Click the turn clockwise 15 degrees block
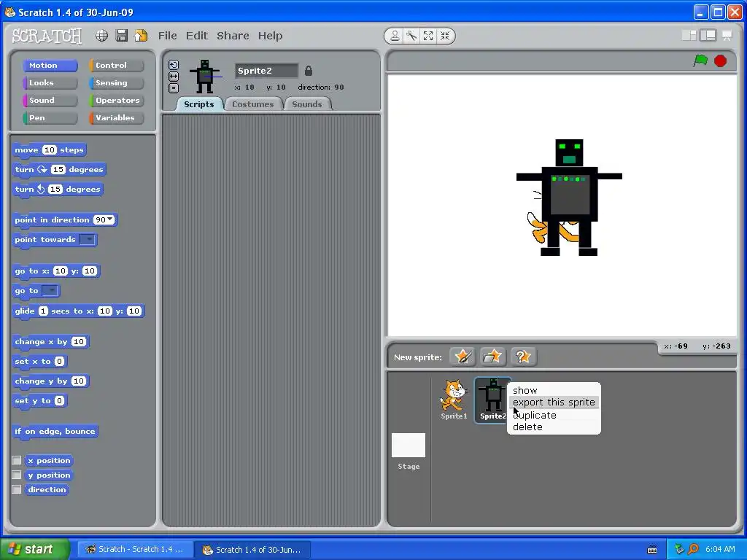Viewport: 747px width, 560px height. point(59,169)
